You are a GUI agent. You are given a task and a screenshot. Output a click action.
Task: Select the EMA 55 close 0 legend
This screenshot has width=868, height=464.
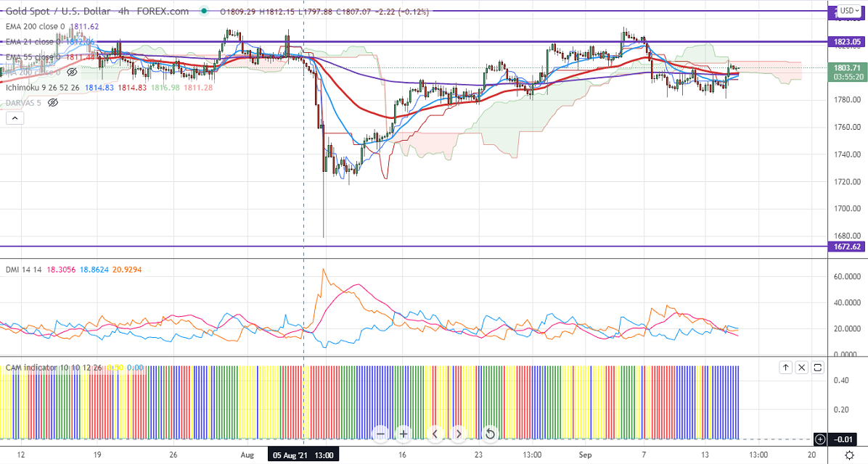[33, 57]
